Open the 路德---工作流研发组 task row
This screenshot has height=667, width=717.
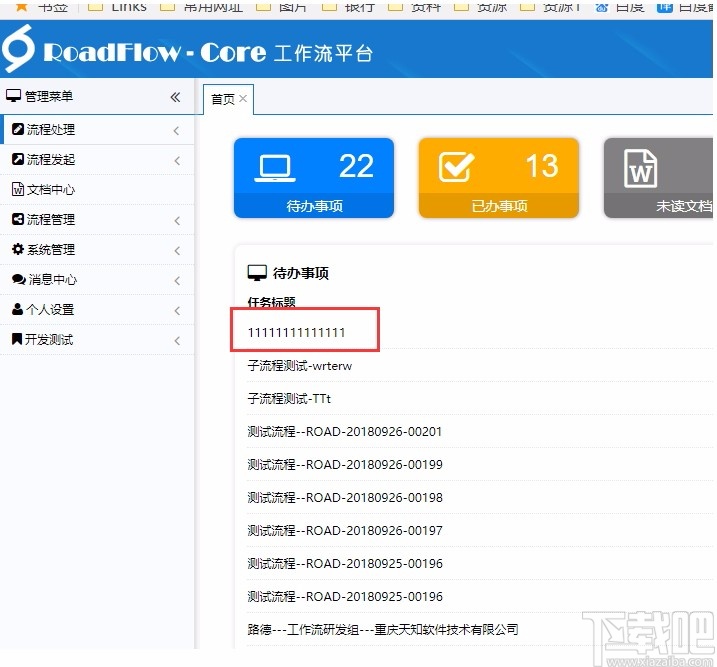(383, 630)
